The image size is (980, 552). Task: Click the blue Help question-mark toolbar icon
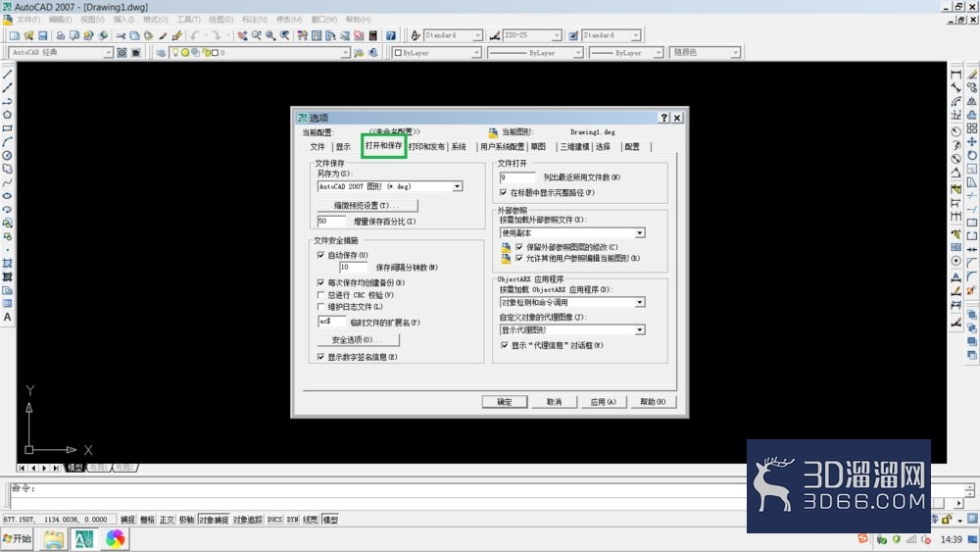391,35
